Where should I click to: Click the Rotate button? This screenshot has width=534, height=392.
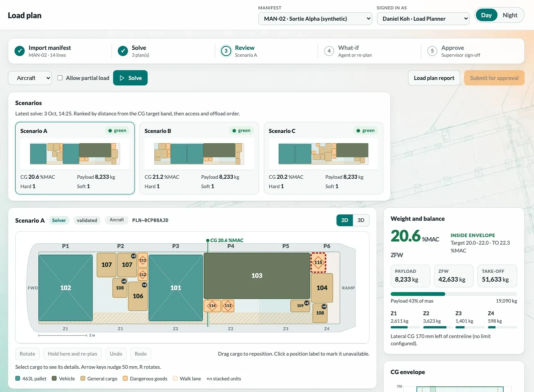(x=27, y=354)
